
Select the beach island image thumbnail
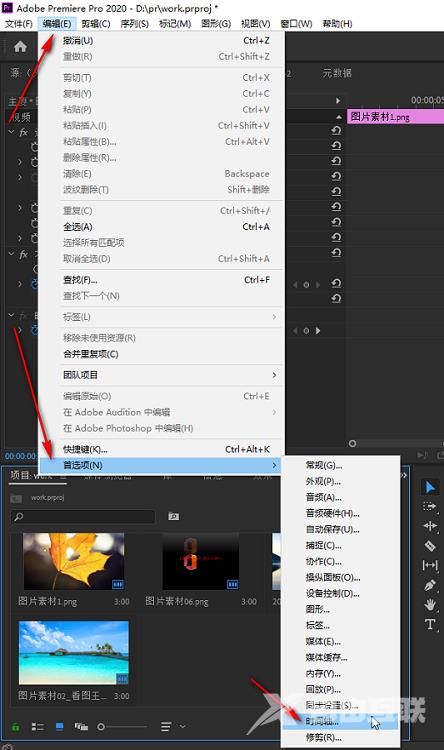(x=74, y=652)
